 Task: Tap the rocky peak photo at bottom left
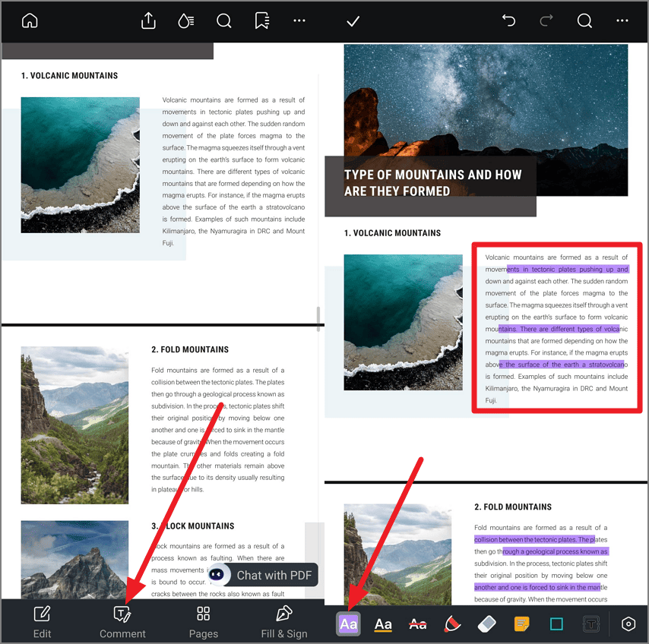click(x=74, y=560)
